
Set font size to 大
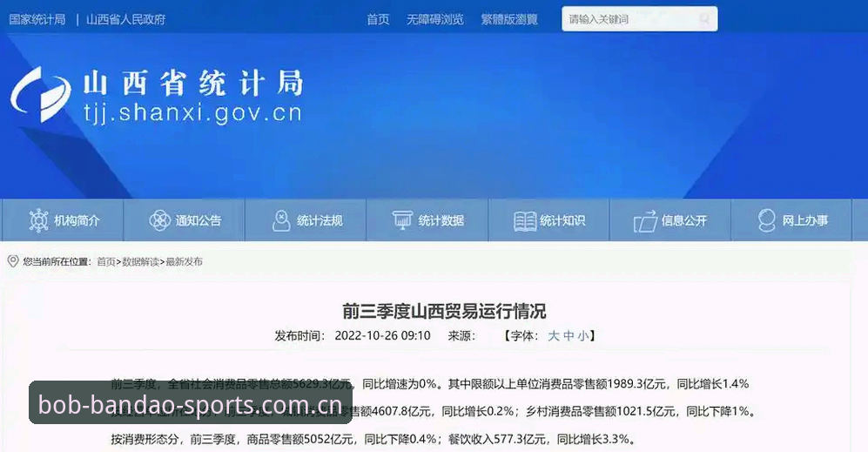(x=554, y=335)
